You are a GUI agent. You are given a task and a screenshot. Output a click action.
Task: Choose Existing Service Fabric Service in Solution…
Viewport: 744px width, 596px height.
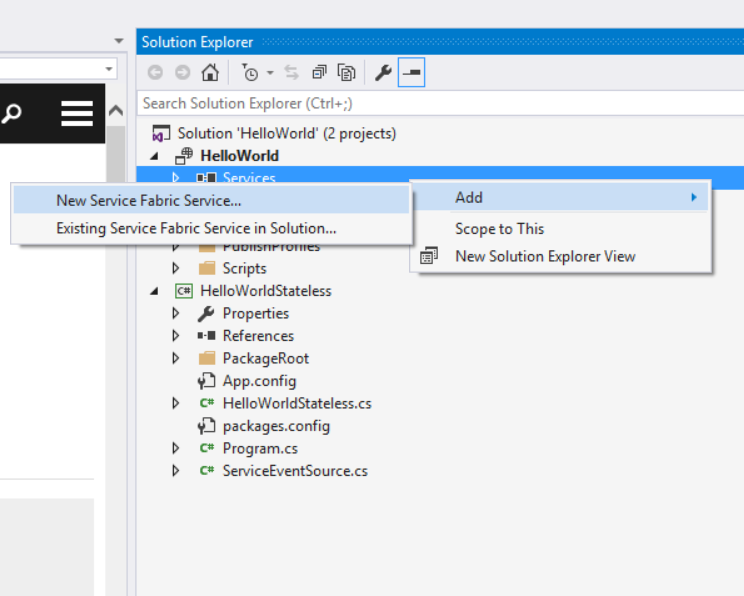[211, 228]
